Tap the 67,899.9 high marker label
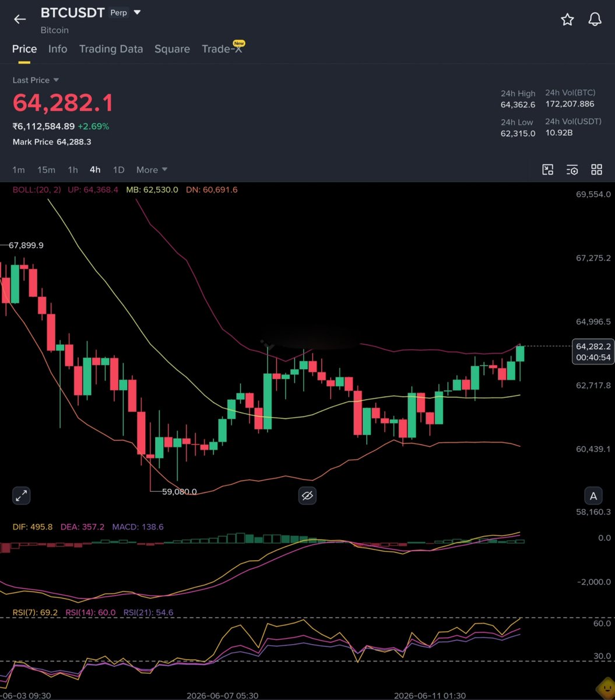Viewport: 615px width, 700px height. tap(26, 246)
